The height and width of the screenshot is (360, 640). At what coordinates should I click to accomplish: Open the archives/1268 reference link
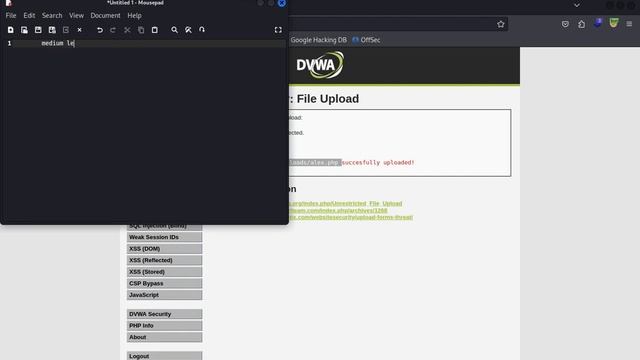(x=338, y=210)
